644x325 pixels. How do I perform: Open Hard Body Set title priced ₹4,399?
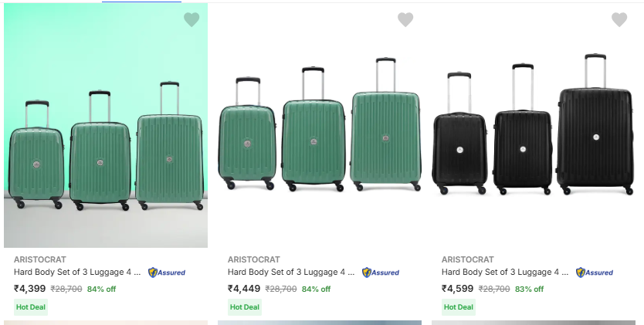[x=77, y=272]
